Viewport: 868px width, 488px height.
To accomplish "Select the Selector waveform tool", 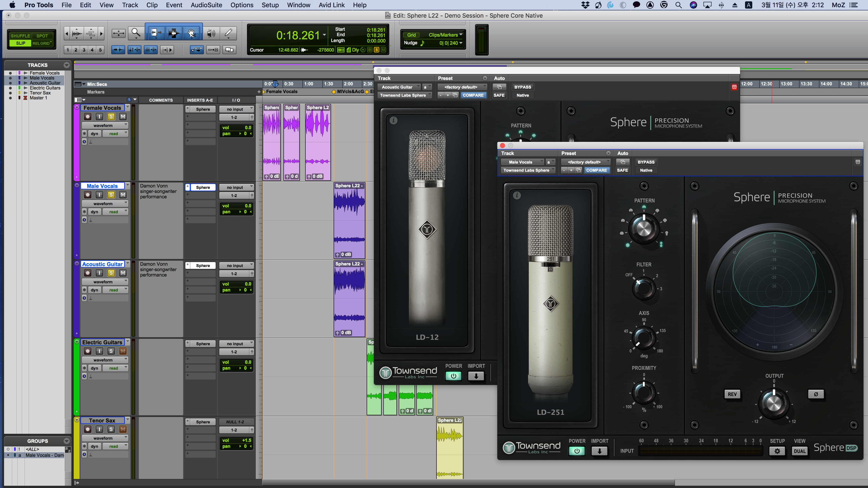I will pos(174,33).
